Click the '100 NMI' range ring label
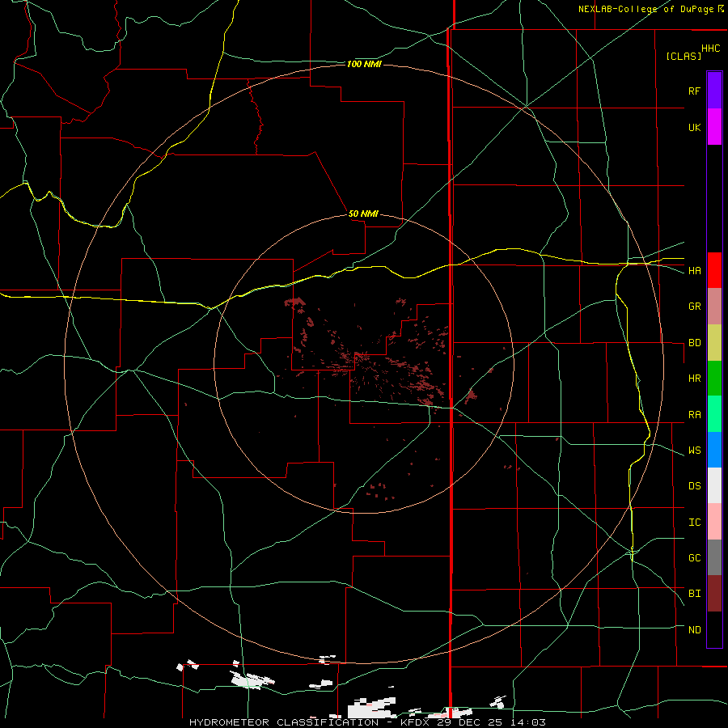 [364, 64]
